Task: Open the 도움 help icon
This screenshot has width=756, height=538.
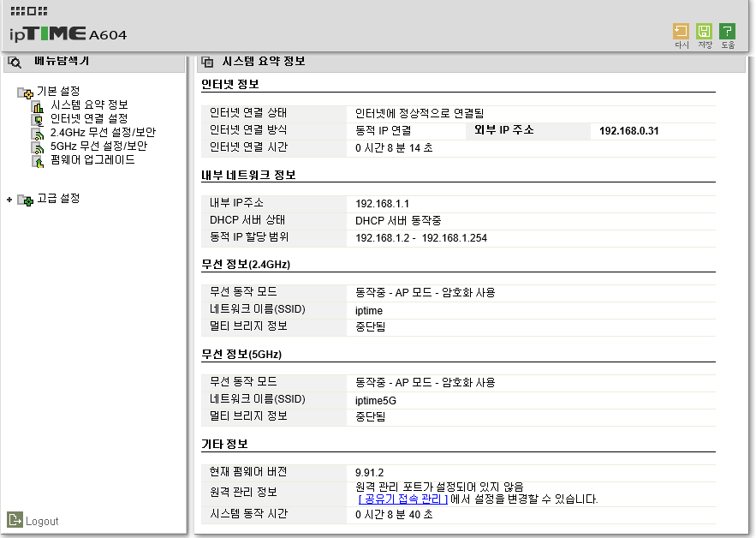Action: (727, 32)
